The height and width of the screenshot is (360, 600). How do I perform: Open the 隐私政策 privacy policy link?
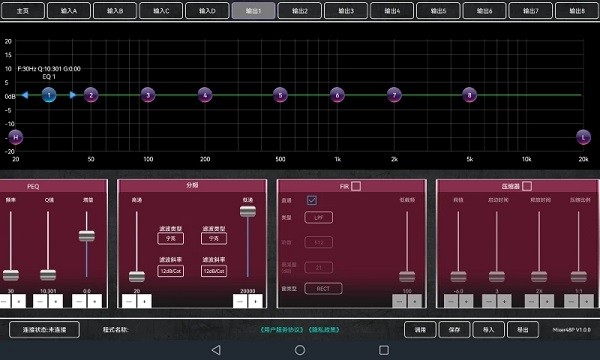(324, 329)
